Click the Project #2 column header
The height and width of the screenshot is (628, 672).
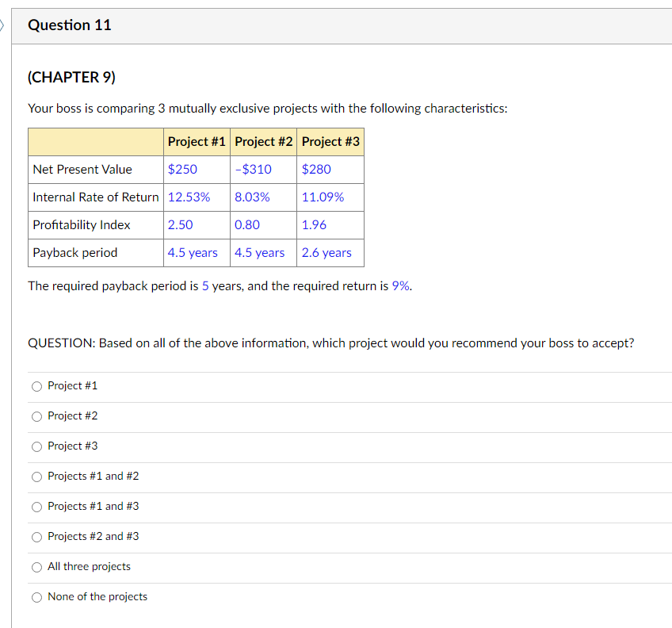point(263,141)
